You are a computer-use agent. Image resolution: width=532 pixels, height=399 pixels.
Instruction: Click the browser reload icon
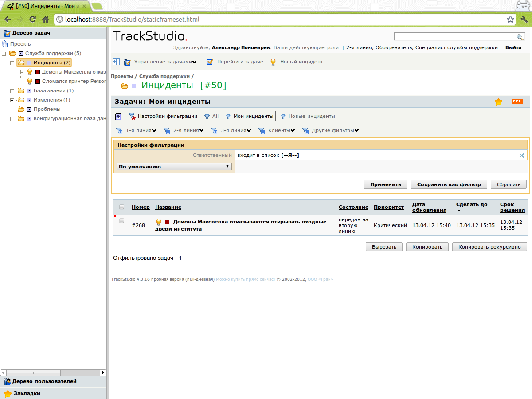32,19
